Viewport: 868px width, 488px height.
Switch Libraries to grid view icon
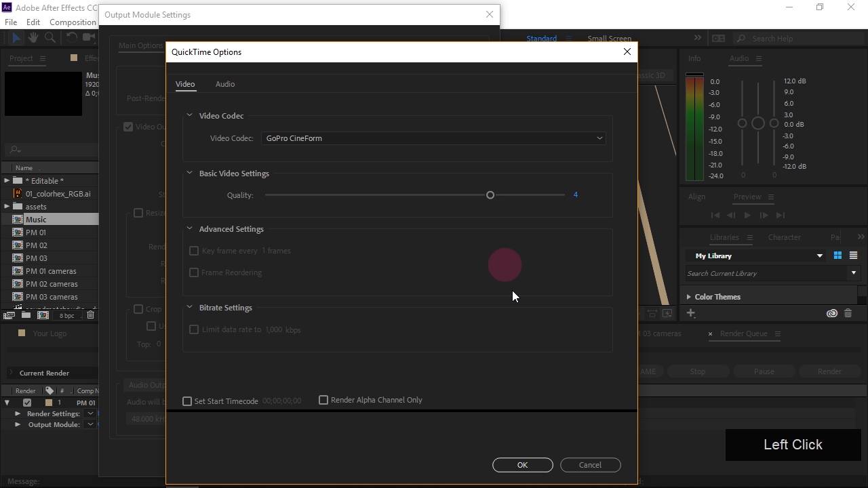[x=837, y=256]
